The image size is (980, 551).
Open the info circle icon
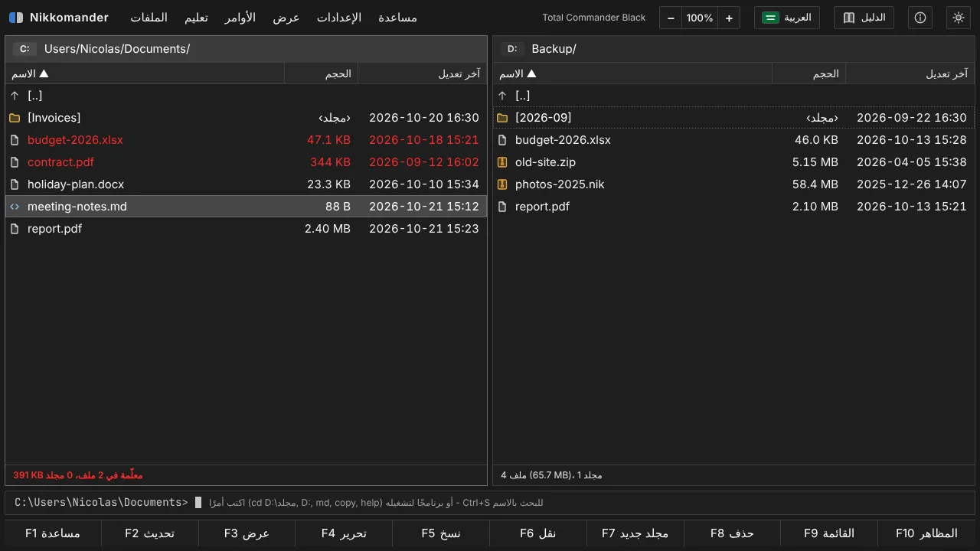(920, 18)
